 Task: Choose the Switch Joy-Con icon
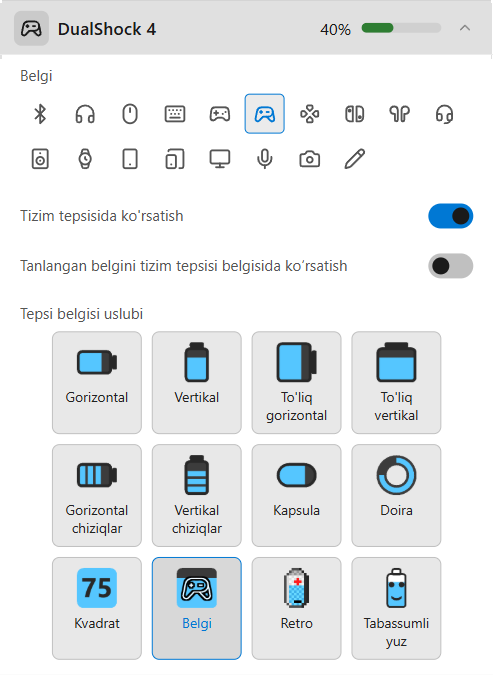[355, 114]
